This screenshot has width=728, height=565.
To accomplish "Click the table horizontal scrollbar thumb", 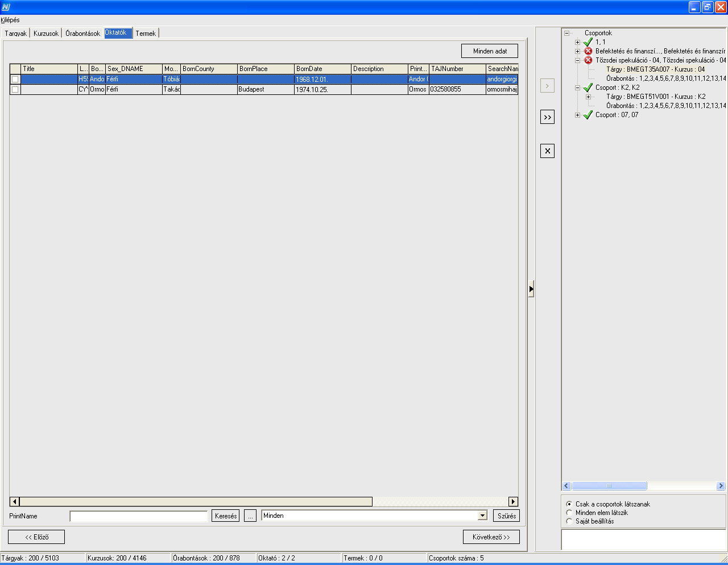I will point(196,501).
